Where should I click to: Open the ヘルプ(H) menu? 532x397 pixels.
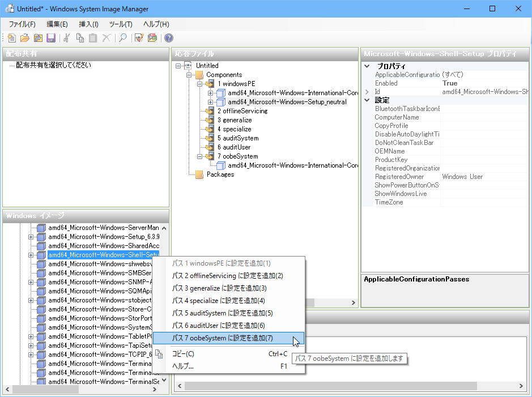(156, 24)
